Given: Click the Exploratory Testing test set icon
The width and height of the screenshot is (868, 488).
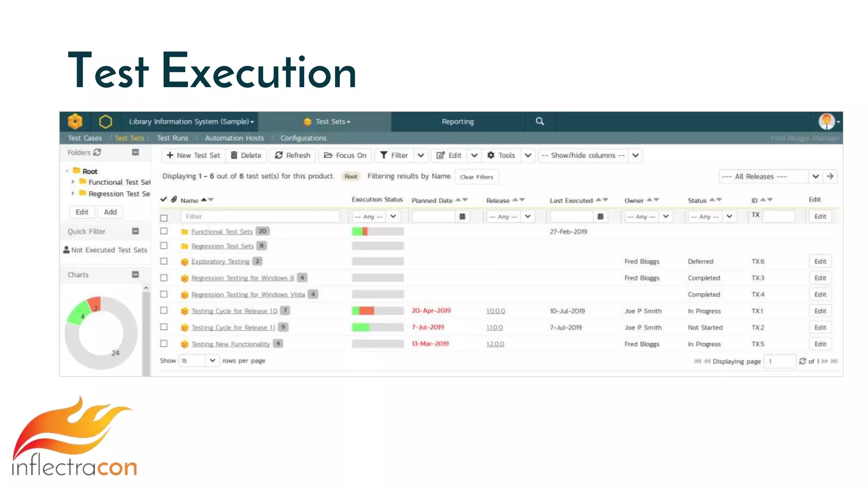Looking at the screenshot, I should pyautogui.click(x=184, y=262).
